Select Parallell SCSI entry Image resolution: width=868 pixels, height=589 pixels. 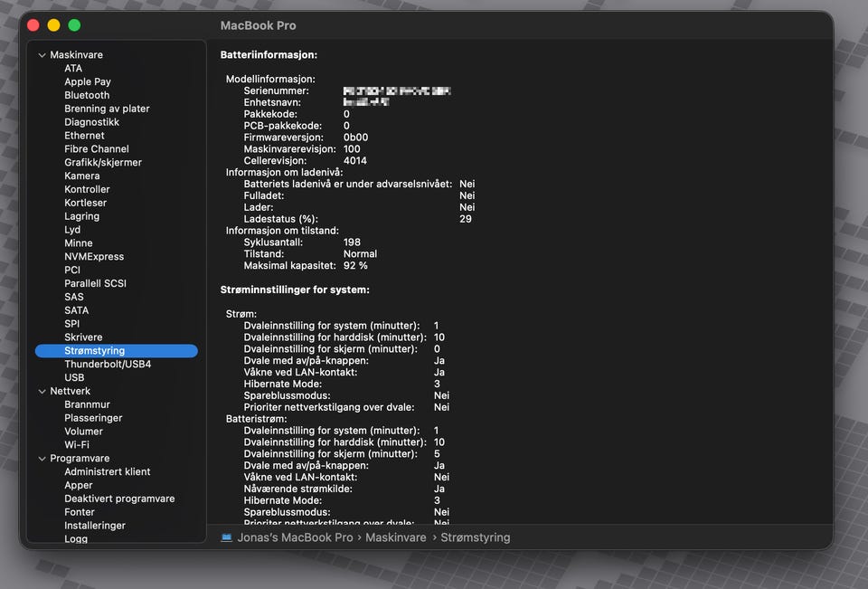[x=95, y=283]
